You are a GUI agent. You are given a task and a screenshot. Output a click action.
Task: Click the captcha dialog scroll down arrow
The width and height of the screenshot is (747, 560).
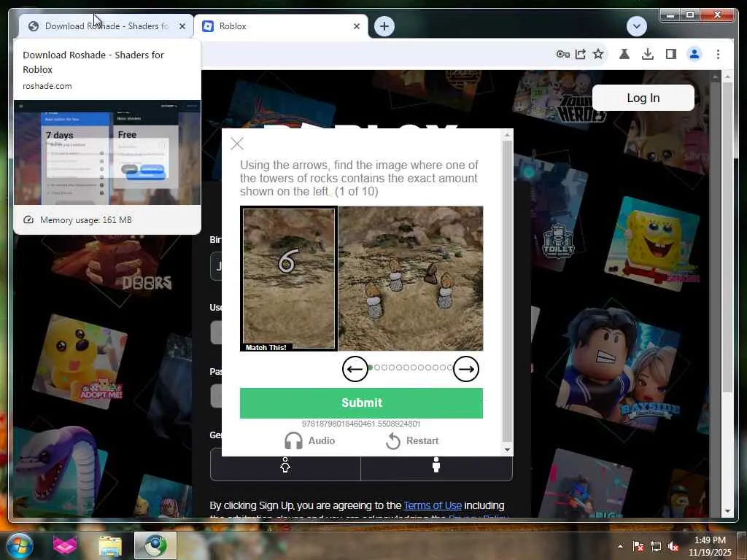(508, 449)
